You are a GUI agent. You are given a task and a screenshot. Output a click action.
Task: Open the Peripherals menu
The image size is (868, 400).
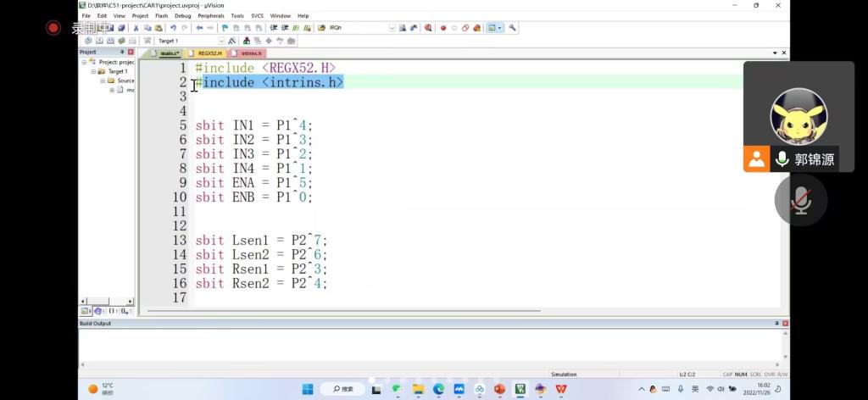tap(211, 16)
